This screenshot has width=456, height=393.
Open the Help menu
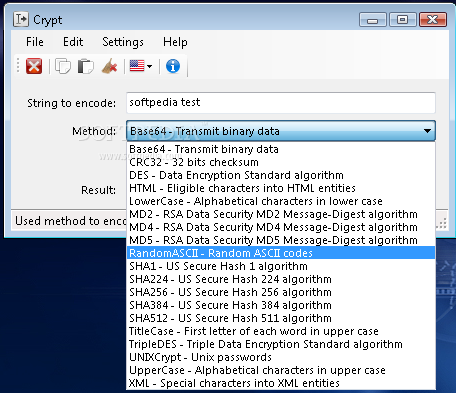tap(175, 42)
